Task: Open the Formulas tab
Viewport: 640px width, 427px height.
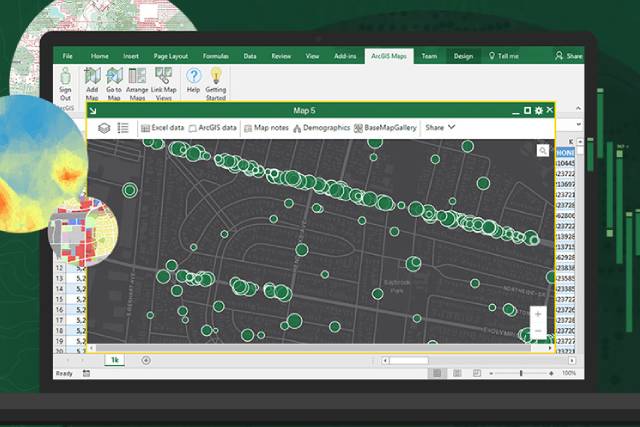Action: pos(216,56)
